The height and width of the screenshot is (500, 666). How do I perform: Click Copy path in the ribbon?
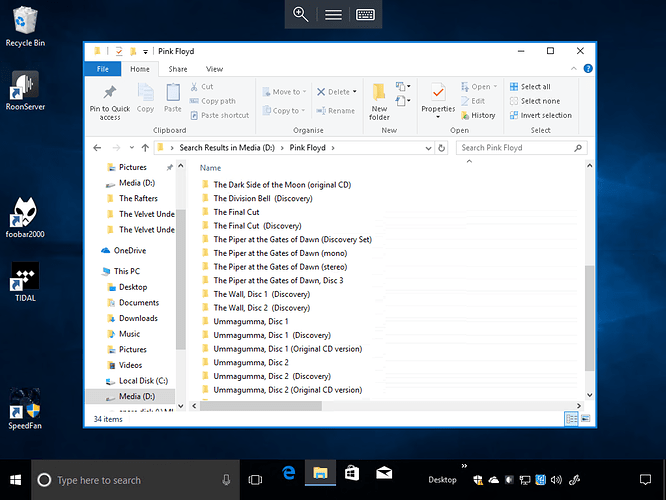[212, 101]
